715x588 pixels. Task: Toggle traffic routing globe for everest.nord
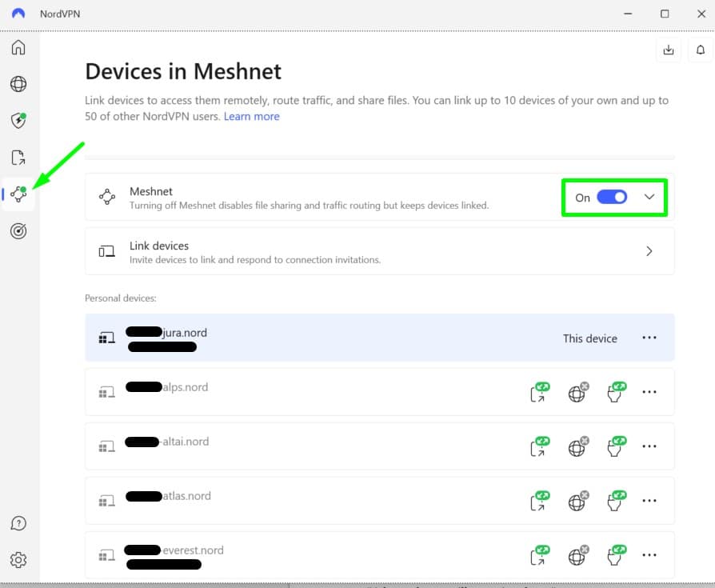[x=578, y=555]
